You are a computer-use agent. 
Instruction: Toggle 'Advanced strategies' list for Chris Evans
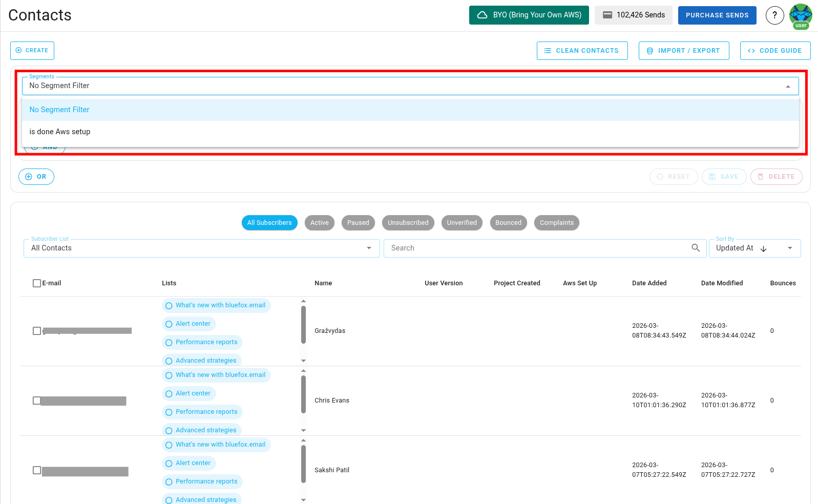(x=202, y=430)
